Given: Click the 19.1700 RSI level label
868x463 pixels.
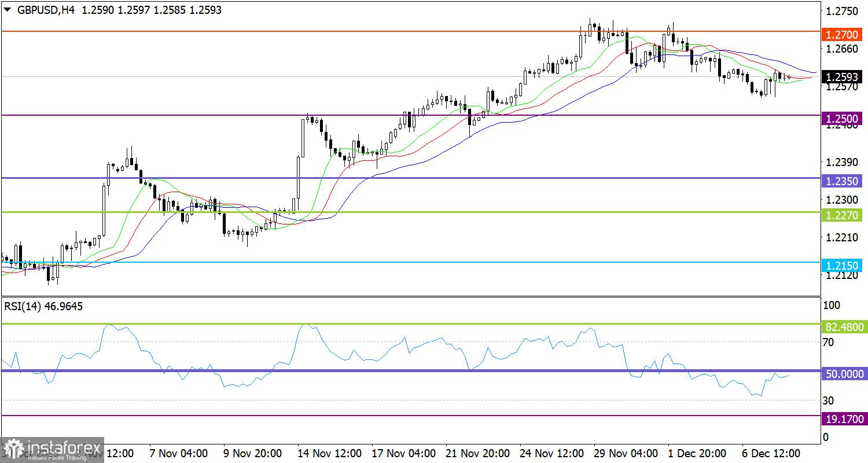Looking at the screenshot, I should pos(844,419).
